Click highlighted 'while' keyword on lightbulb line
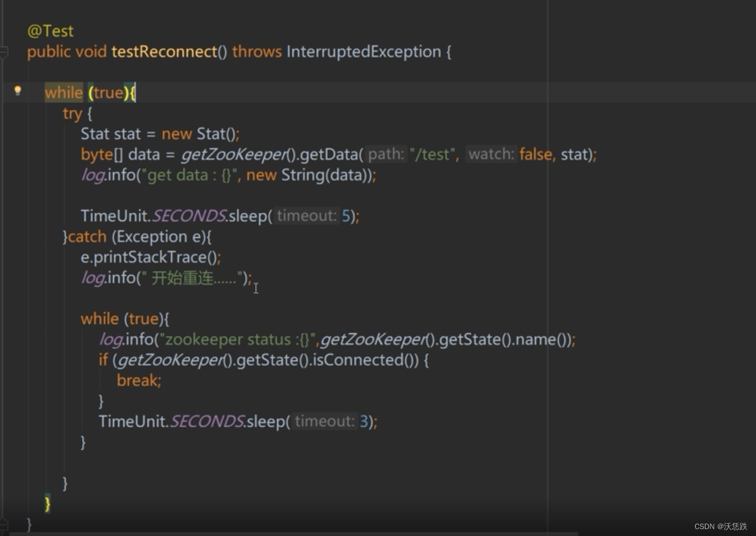756x536 pixels. tap(64, 93)
